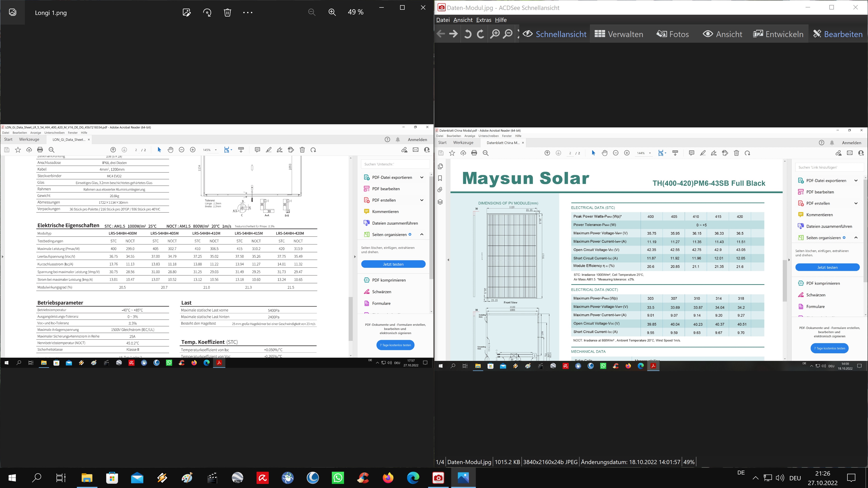Image resolution: width=868 pixels, height=488 pixels.
Task: Switch to Schnellansicht mode in ACDSee
Action: pos(555,34)
